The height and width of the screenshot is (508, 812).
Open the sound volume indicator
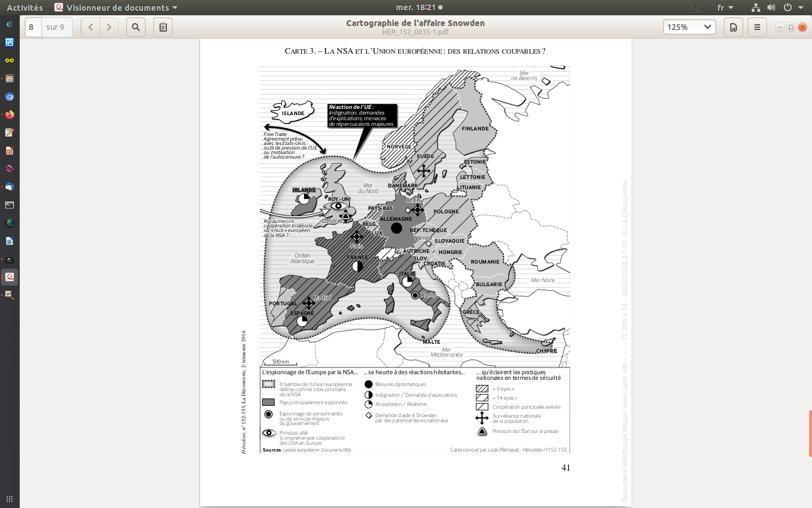pyautogui.click(x=771, y=7)
